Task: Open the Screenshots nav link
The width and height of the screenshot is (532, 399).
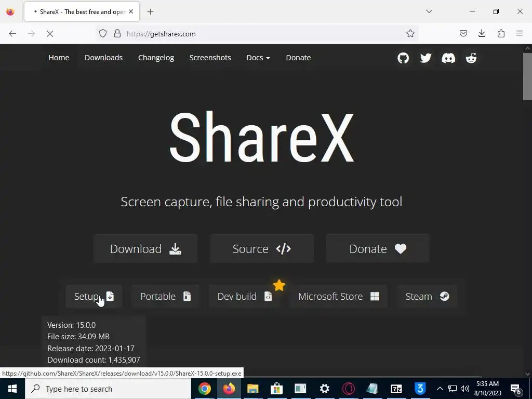Action: click(x=210, y=58)
